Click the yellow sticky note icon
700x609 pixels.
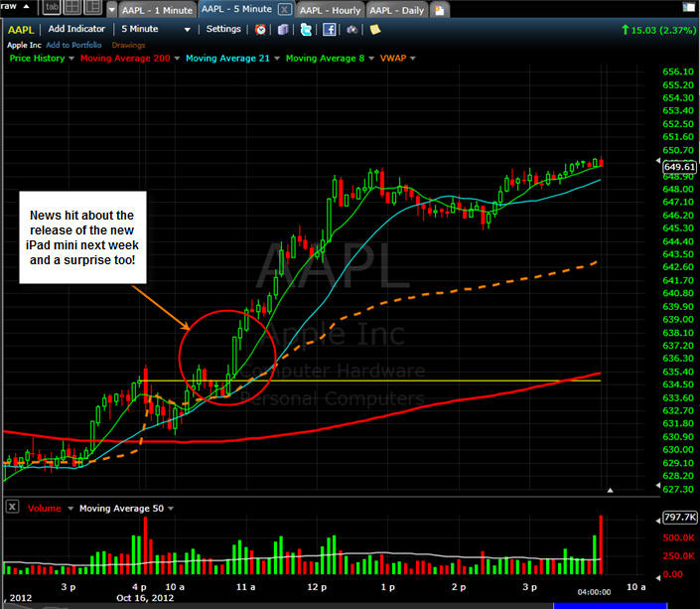[x=375, y=30]
